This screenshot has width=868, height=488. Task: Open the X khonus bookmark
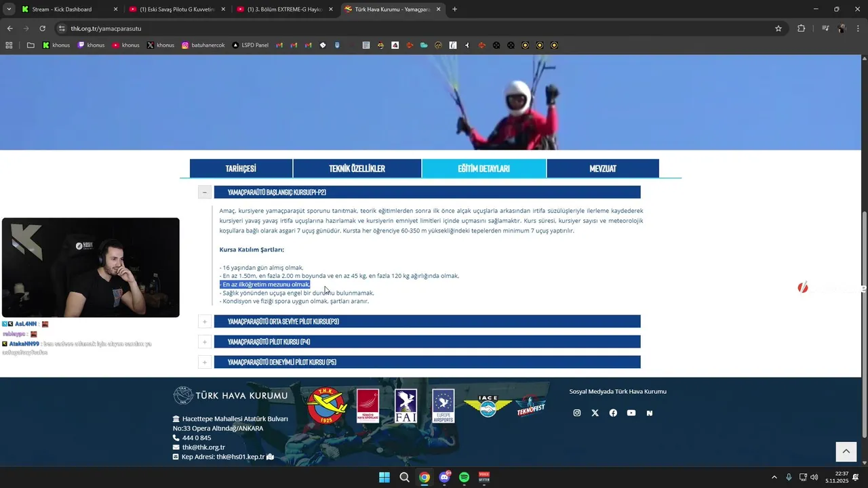pyautogui.click(x=161, y=45)
